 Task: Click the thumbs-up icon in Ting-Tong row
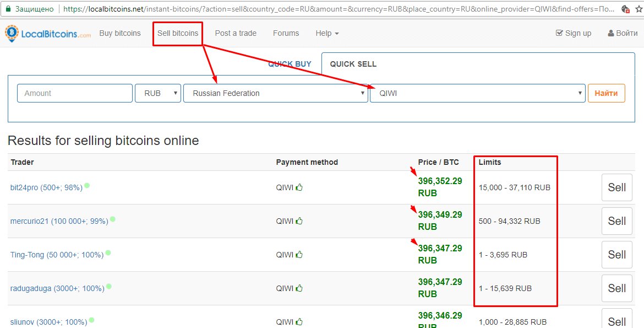(299, 255)
